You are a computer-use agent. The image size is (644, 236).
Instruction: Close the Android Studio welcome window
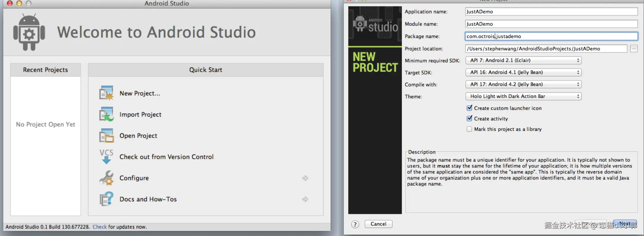(x=10, y=3)
